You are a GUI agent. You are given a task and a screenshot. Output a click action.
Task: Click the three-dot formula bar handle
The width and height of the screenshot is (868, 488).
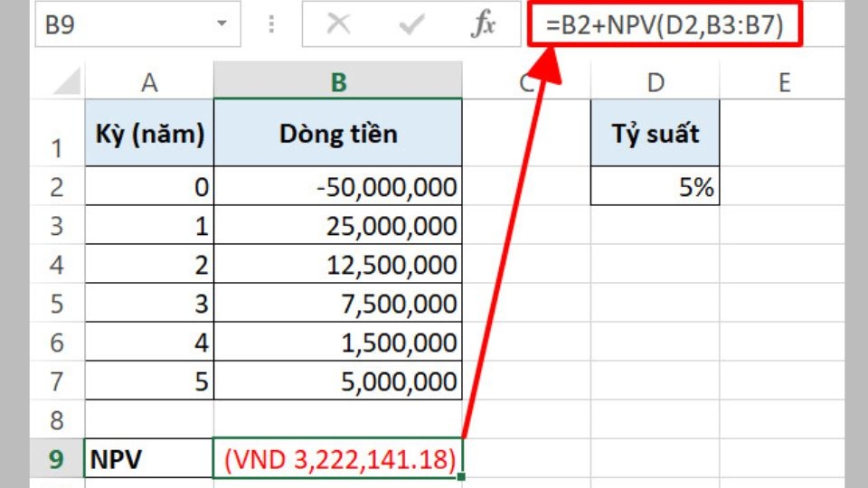pos(271,24)
